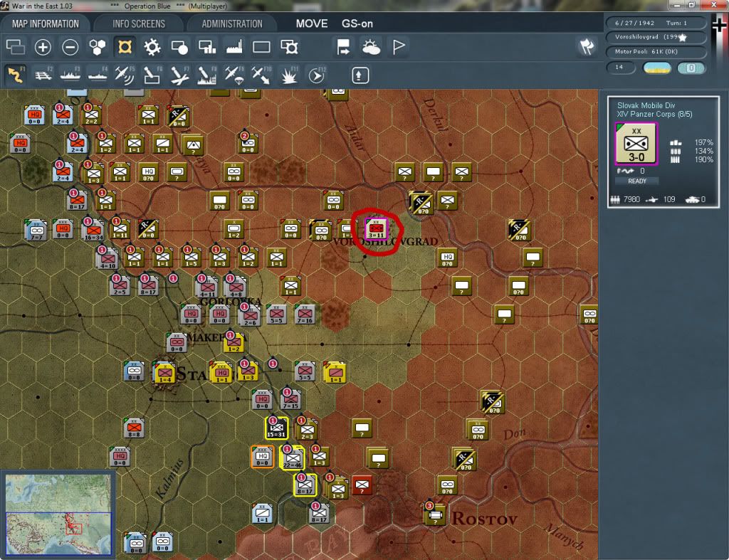Viewport: 729px width, 560px height.
Task: Click the 109 guns count
Action: [669, 199]
